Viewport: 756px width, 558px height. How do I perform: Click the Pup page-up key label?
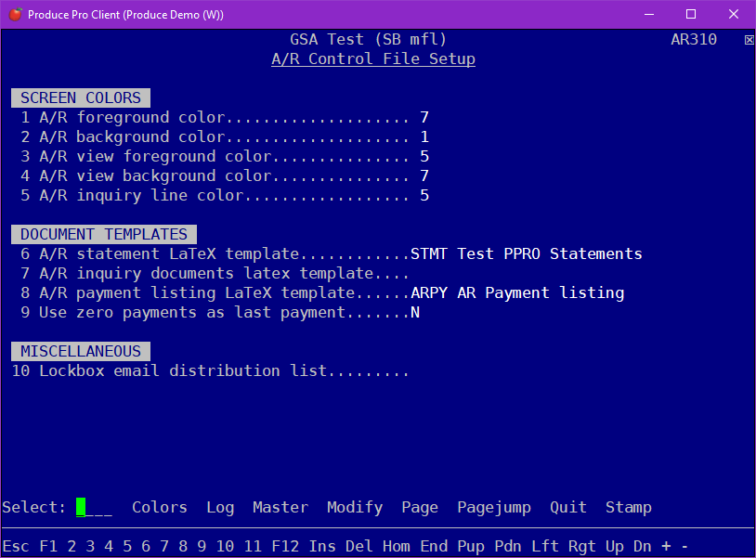pos(471,547)
